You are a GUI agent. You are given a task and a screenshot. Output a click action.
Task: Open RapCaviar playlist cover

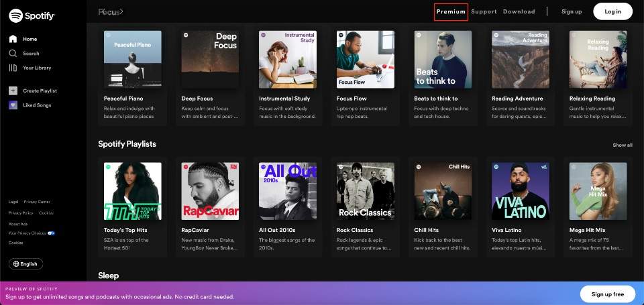tap(210, 191)
